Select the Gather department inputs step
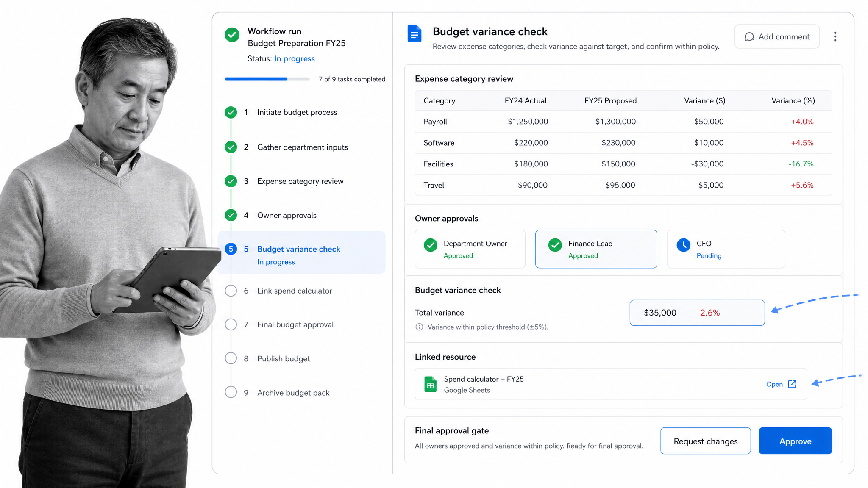Image resolution: width=868 pixels, height=488 pixels. (302, 147)
